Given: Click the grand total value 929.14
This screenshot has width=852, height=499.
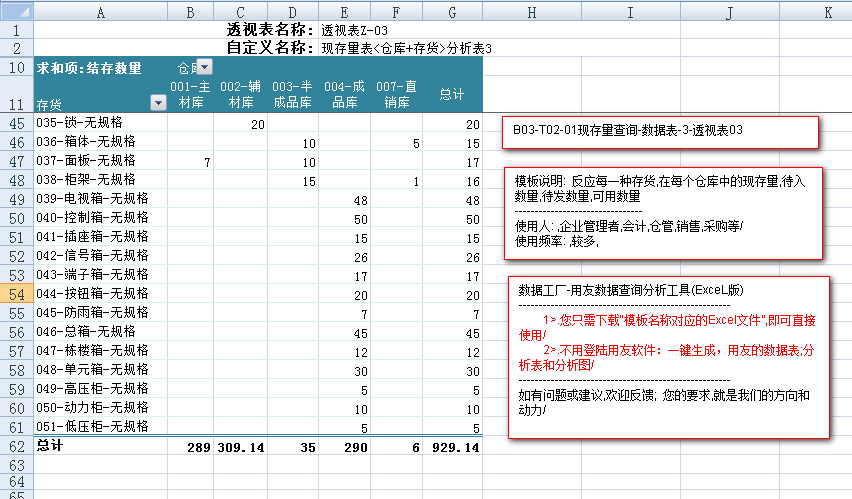Looking at the screenshot, I should (x=452, y=447).
